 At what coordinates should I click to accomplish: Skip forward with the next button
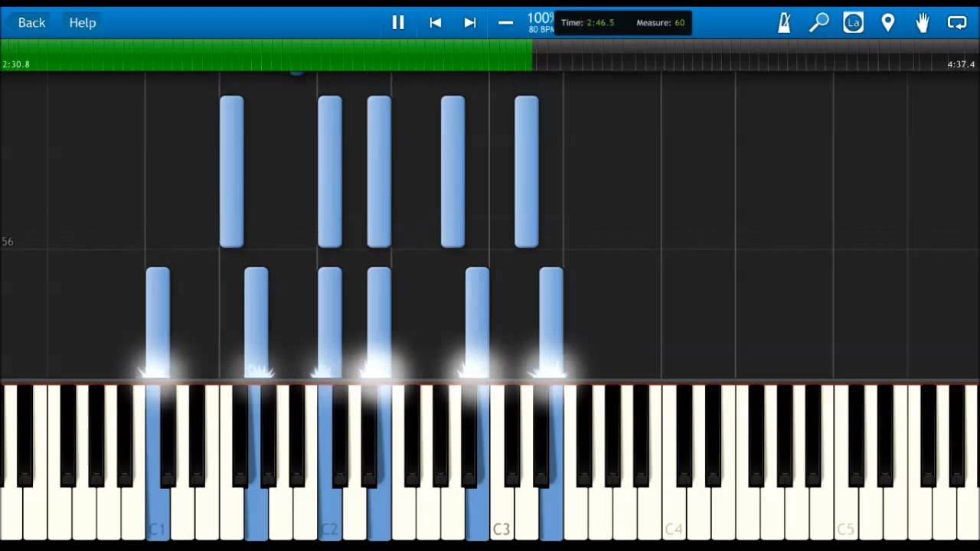point(470,23)
